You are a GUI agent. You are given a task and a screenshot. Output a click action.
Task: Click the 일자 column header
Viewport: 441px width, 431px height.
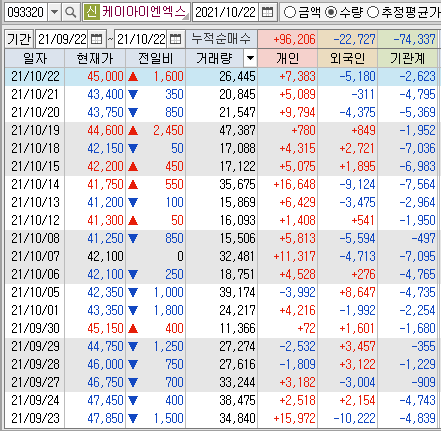point(35,59)
